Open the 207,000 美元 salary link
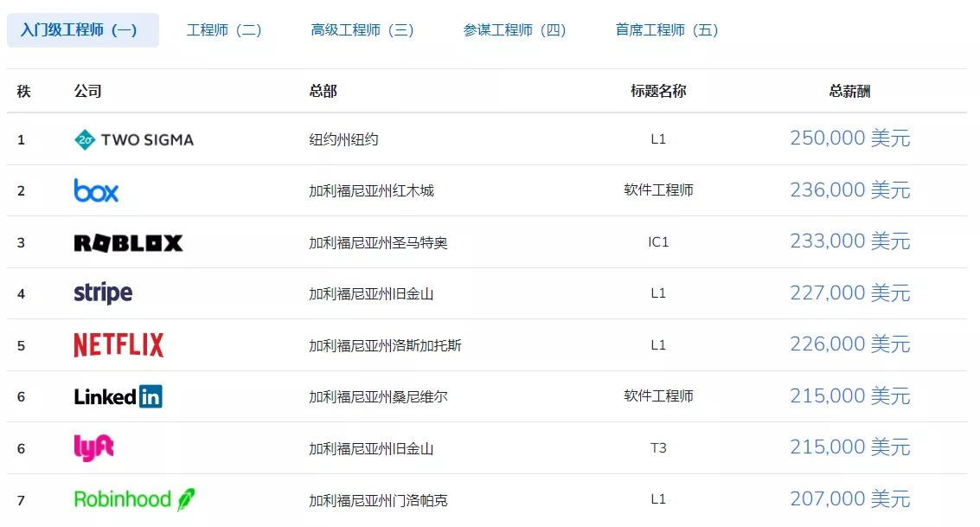980x527 pixels. [x=850, y=499]
